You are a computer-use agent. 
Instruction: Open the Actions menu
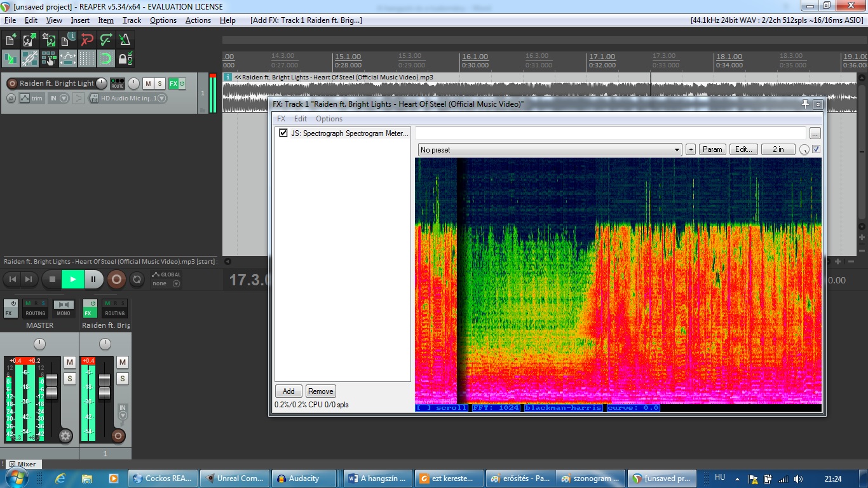tap(198, 20)
